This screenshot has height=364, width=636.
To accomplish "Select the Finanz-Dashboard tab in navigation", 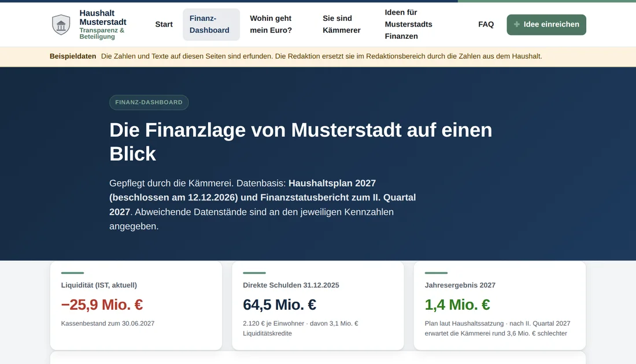I will [x=211, y=24].
